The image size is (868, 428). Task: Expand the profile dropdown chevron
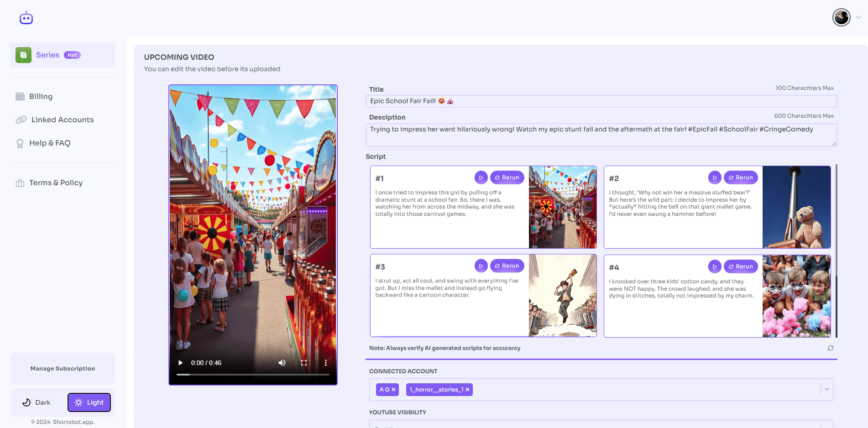click(x=858, y=17)
